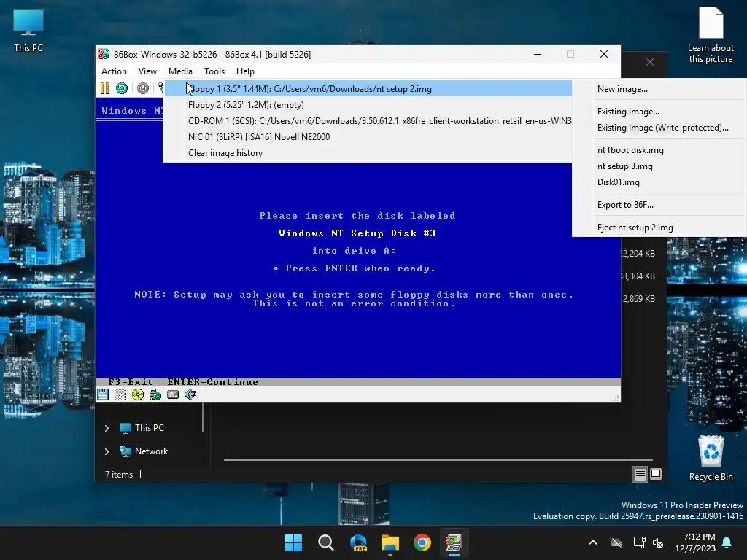Click the taskbar clock showing 7:12 PM
Image resolution: width=747 pixels, height=560 pixels.
click(695, 542)
